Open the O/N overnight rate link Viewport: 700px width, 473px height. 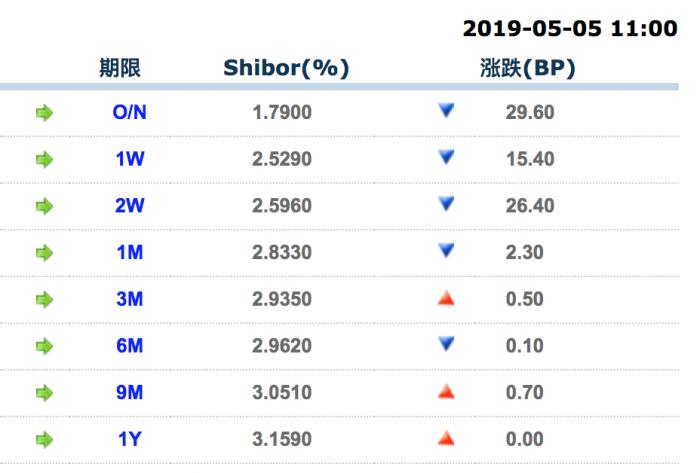[x=129, y=113]
